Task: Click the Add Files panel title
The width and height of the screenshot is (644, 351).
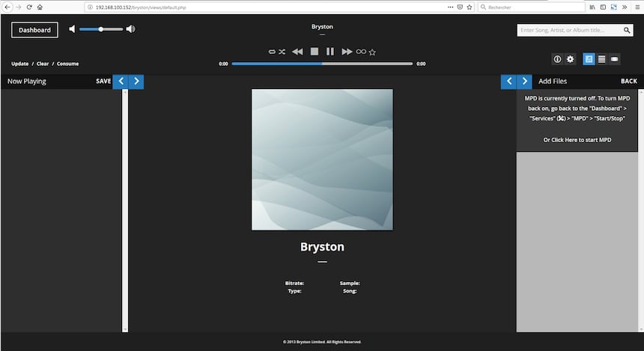Action: pyautogui.click(x=553, y=82)
